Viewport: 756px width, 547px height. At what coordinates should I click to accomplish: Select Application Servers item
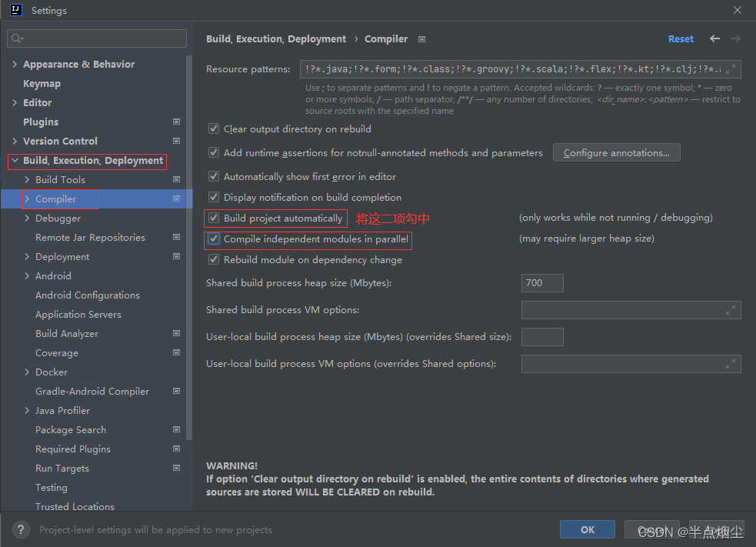pyautogui.click(x=78, y=315)
